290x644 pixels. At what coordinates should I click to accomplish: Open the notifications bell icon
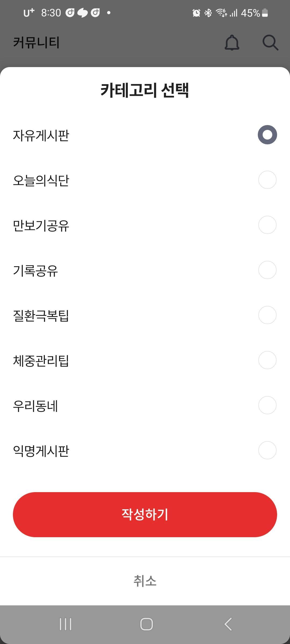(232, 42)
